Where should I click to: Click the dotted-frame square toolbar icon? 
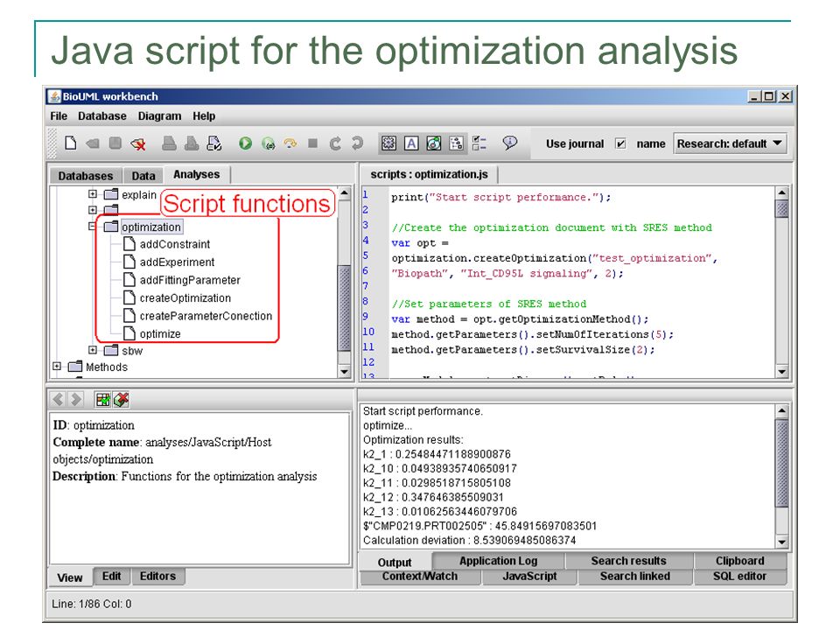click(x=388, y=143)
